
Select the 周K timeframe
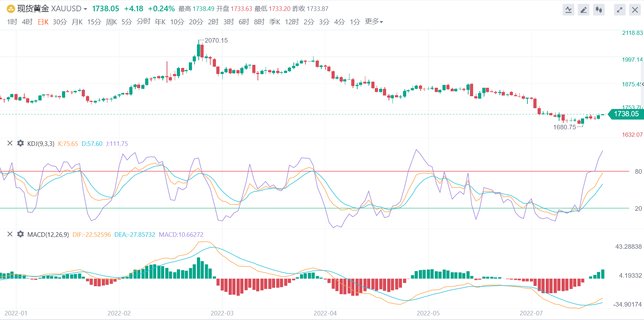pyautogui.click(x=111, y=22)
